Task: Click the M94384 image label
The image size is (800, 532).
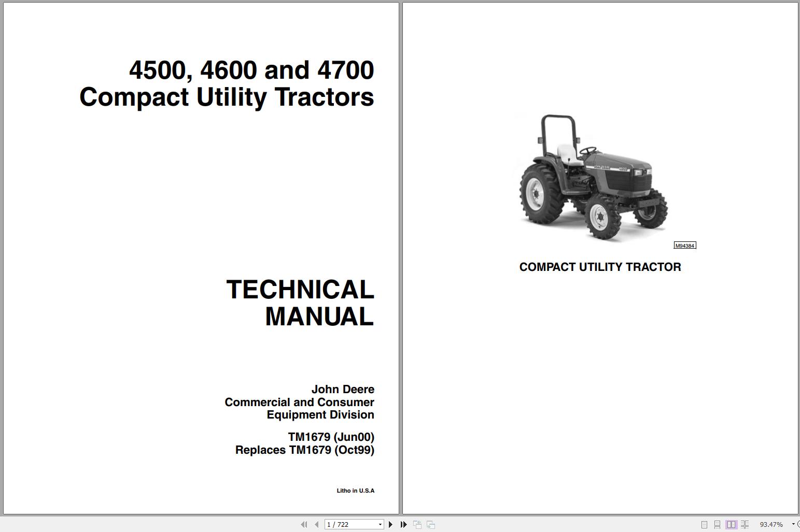Action: (685, 246)
